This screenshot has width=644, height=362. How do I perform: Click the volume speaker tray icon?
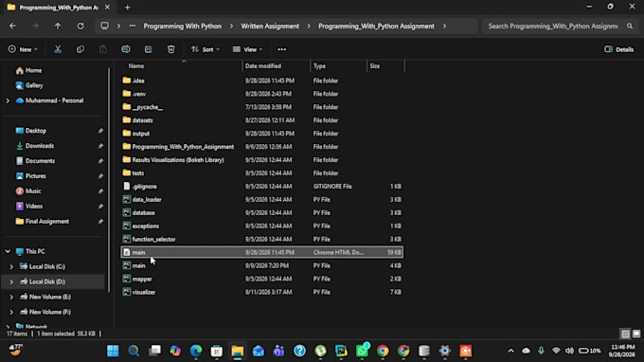pos(569,351)
